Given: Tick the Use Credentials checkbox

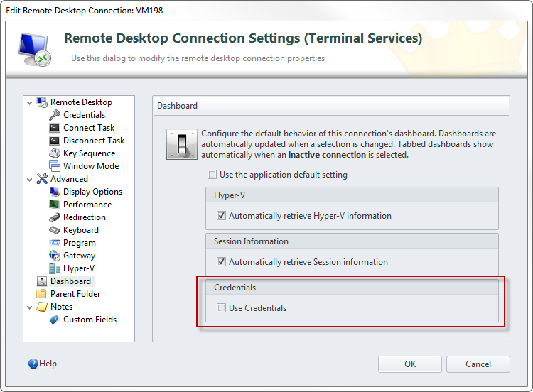Looking at the screenshot, I should coord(222,308).
